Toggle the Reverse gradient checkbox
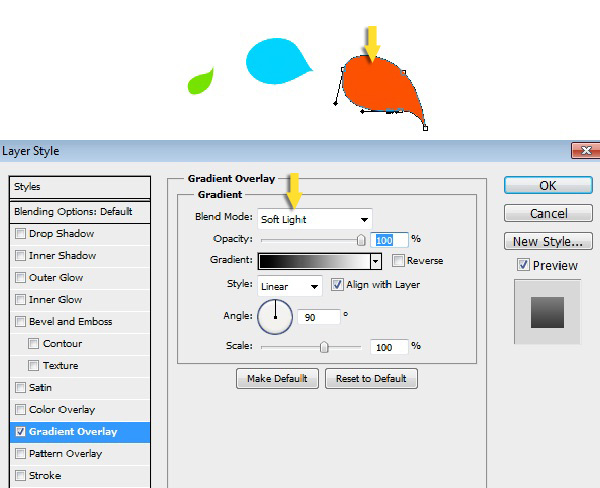 click(398, 261)
